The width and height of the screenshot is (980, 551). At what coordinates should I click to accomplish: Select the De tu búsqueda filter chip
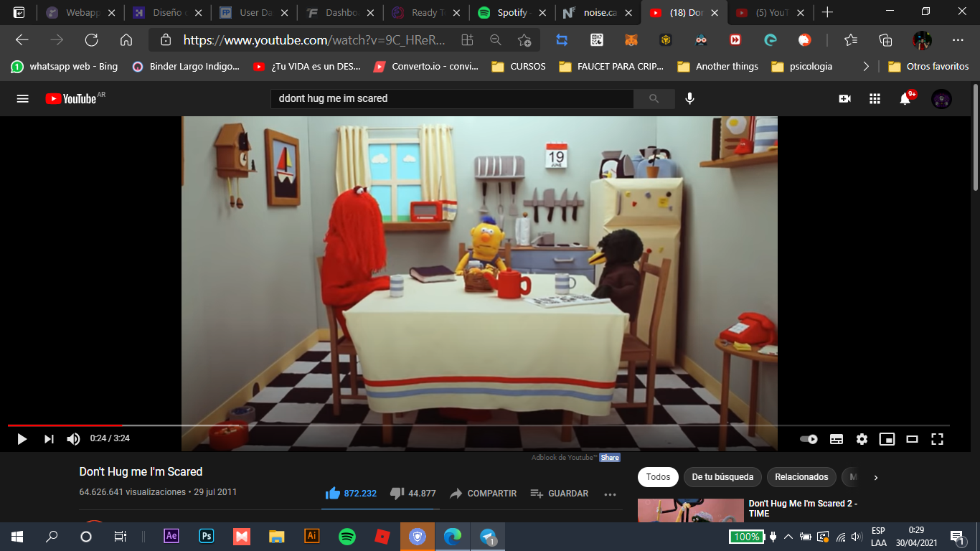click(722, 477)
